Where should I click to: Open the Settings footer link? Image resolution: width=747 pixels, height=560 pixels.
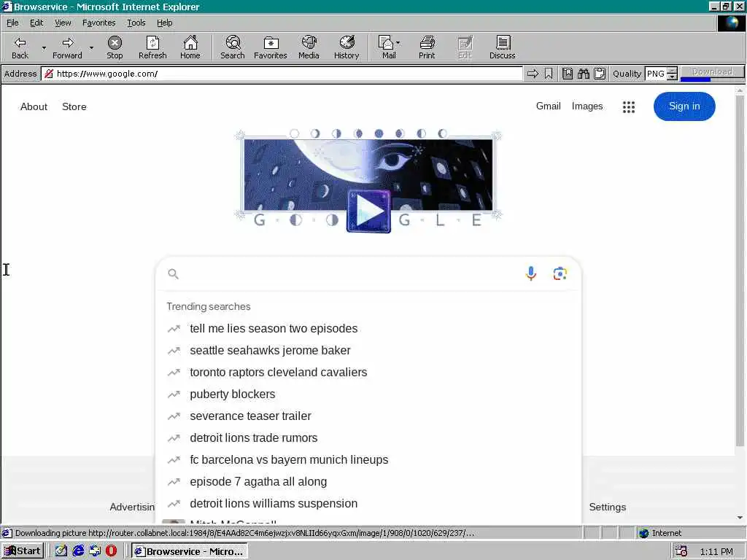608,507
